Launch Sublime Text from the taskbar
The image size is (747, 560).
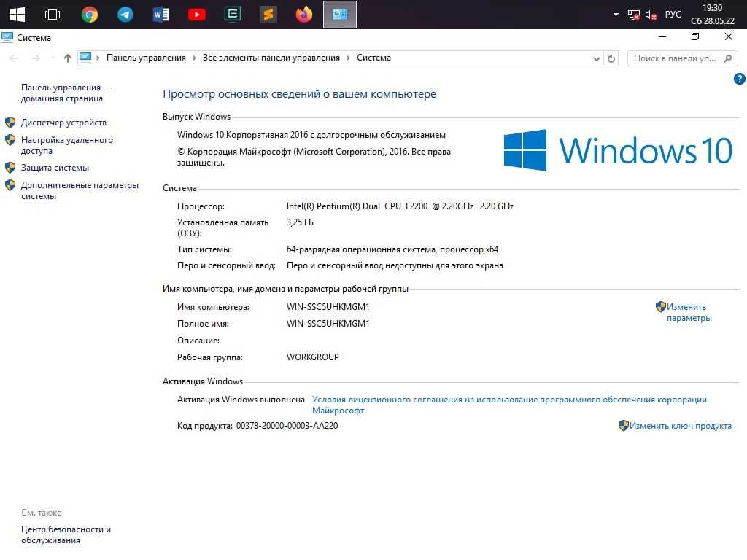pyautogui.click(x=268, y=15)
